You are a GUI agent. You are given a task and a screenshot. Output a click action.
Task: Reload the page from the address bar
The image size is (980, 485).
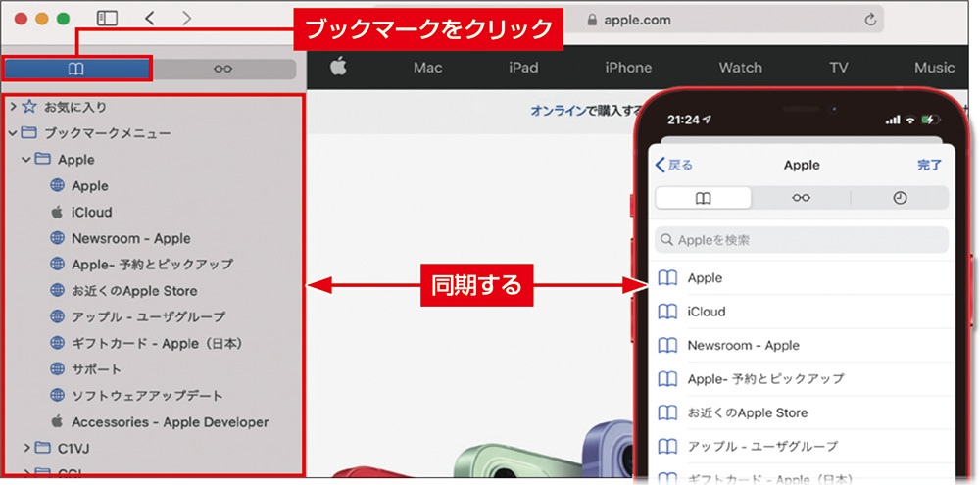click(x=870, y=20)
